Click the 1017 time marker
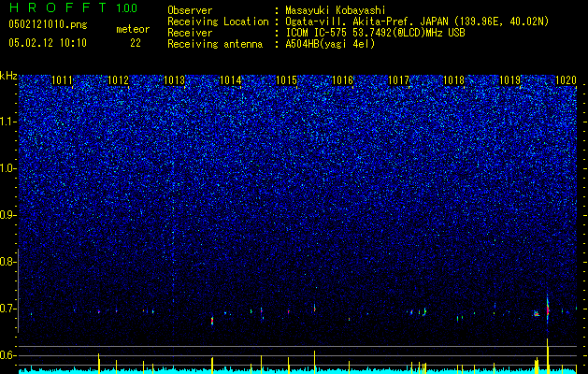This screenshot has width=588, height=374. coord(398,79)
